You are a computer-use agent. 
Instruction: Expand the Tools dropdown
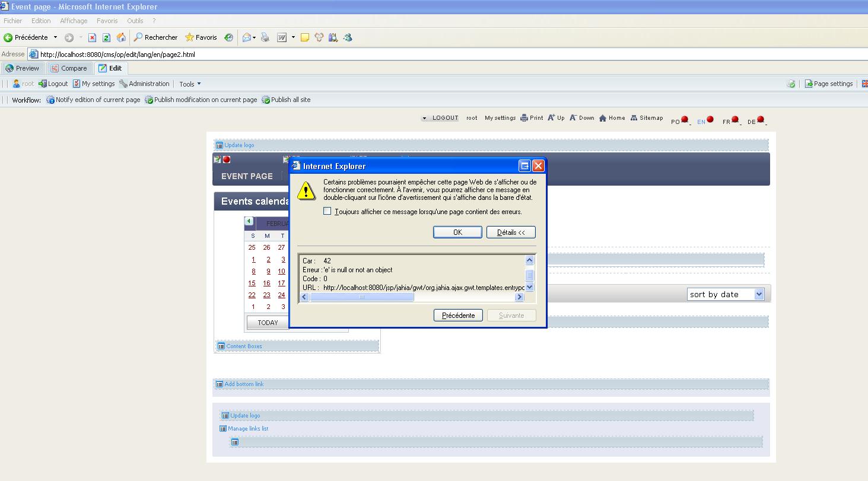pyautogui.click(x=190, y=84)
